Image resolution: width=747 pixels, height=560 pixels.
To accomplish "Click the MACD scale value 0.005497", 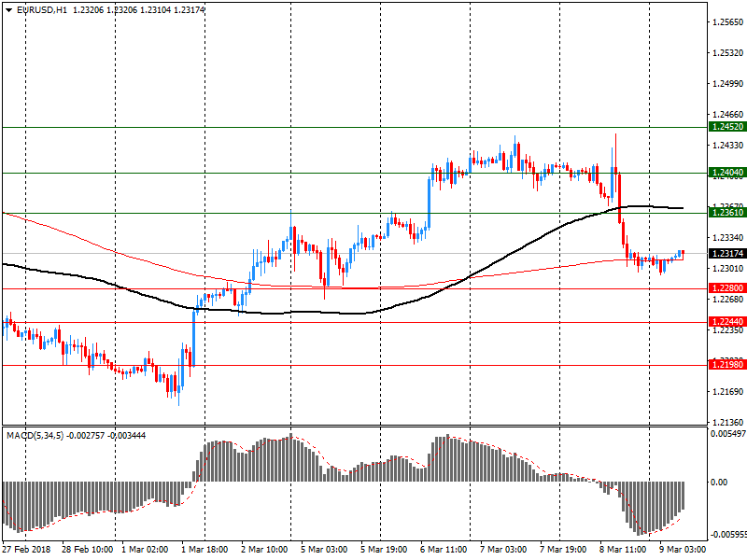I will point(728,434).
